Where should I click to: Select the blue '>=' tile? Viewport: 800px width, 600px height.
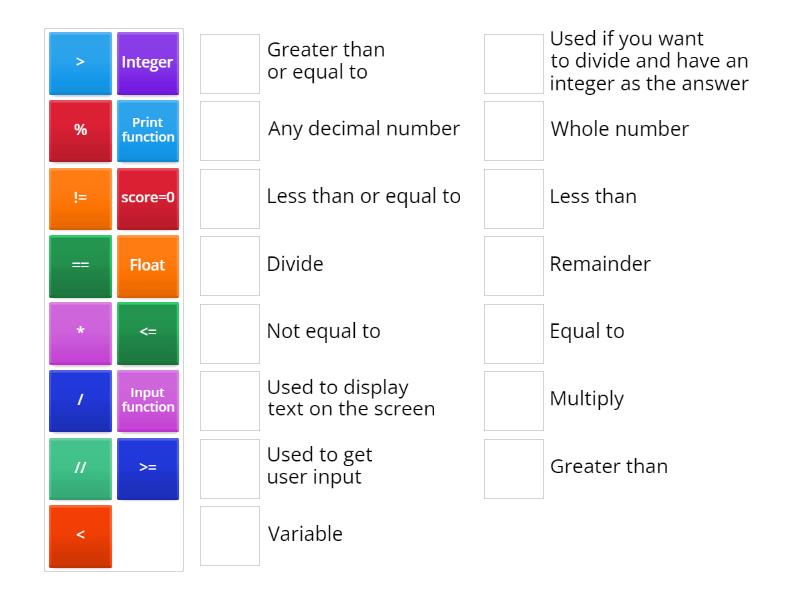point(148,468)
